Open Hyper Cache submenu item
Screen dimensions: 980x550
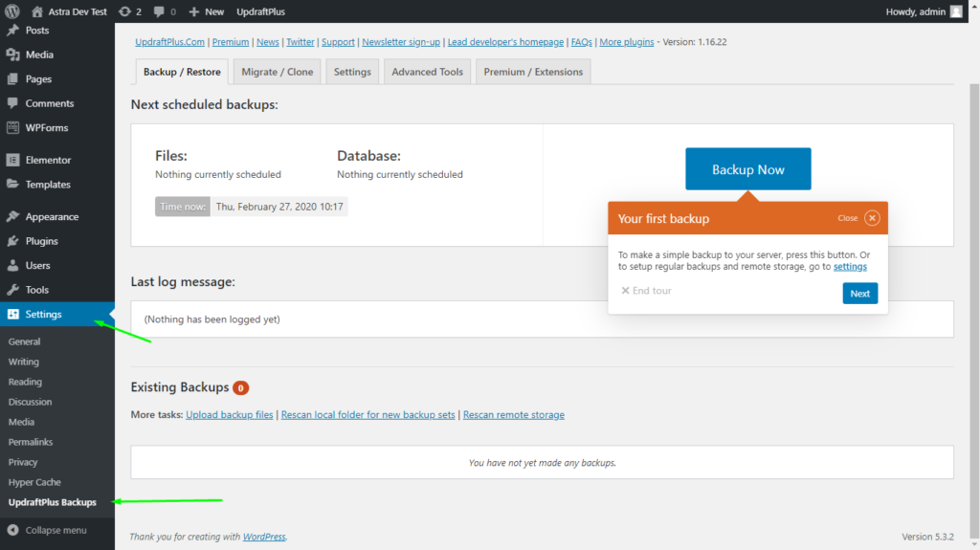coord(34,482)
